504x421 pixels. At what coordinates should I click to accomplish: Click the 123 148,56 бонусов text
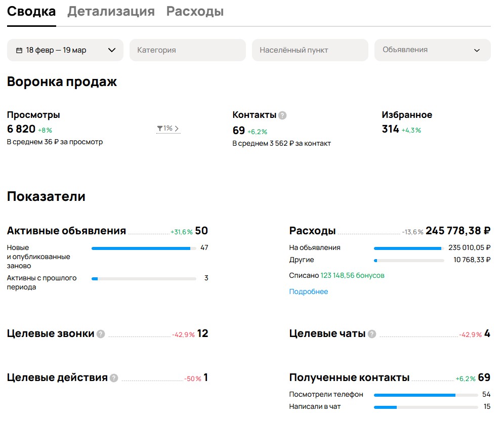[352, 276]
